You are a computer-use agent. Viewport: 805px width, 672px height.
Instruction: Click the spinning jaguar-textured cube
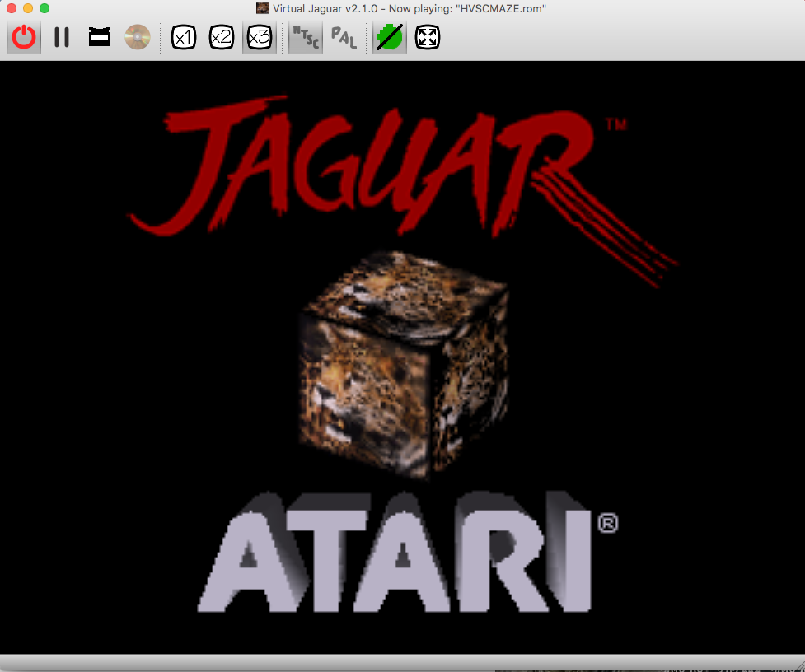coord(402,362)
